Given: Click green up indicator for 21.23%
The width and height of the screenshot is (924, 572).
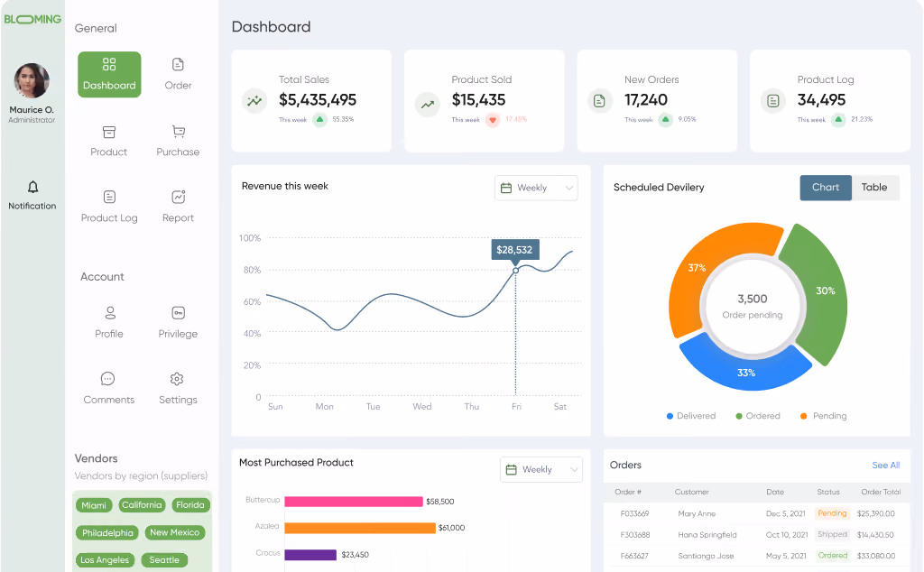Looking at the screenshot, I should (x=838, y=120).
